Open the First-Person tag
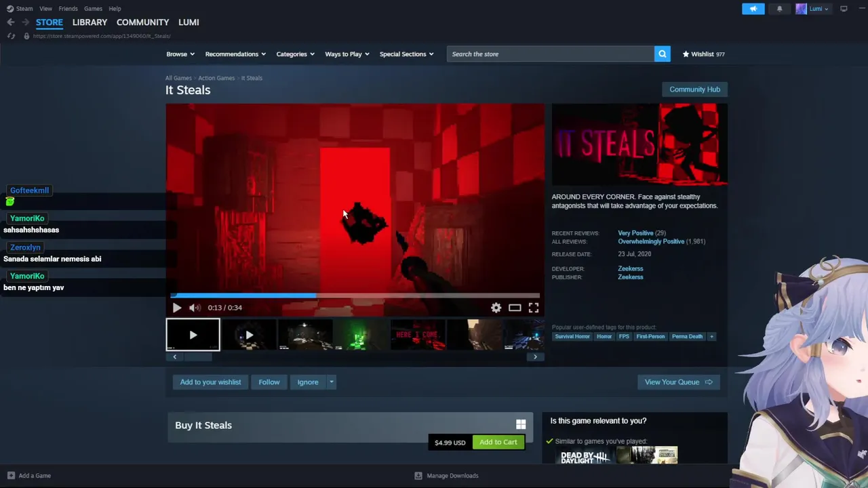Viewport: 868px width, 488px height. [x=650, y=336]
